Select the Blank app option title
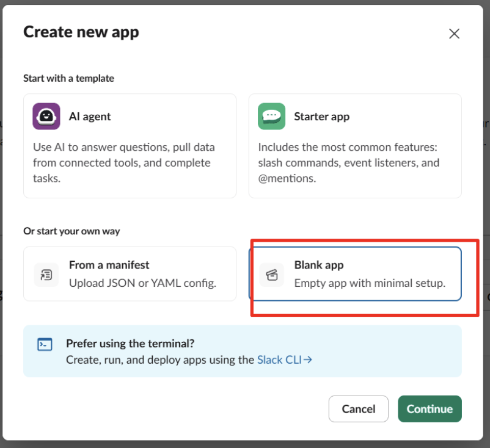This screenshot has width=490, height=448. coord(319,265)
